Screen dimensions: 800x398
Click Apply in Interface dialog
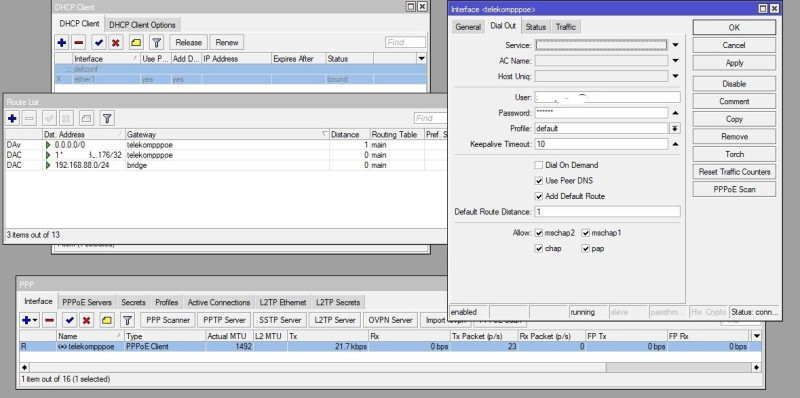[734, 63]
